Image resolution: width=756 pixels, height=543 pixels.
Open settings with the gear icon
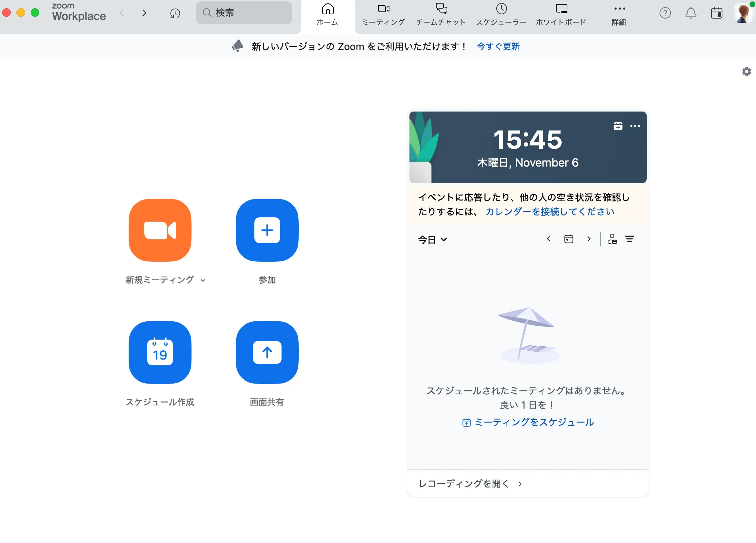[x=746, y=71]
